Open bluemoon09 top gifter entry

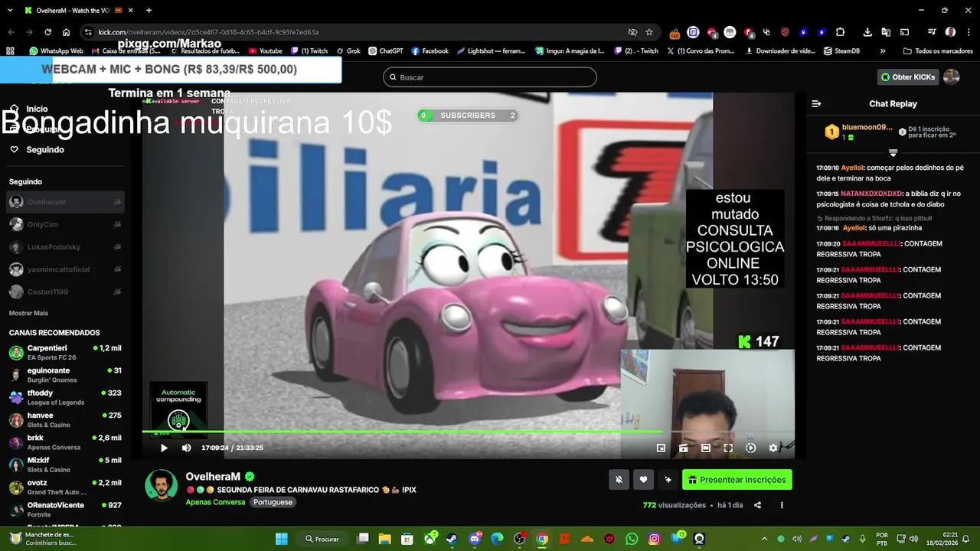pos(857,132)
